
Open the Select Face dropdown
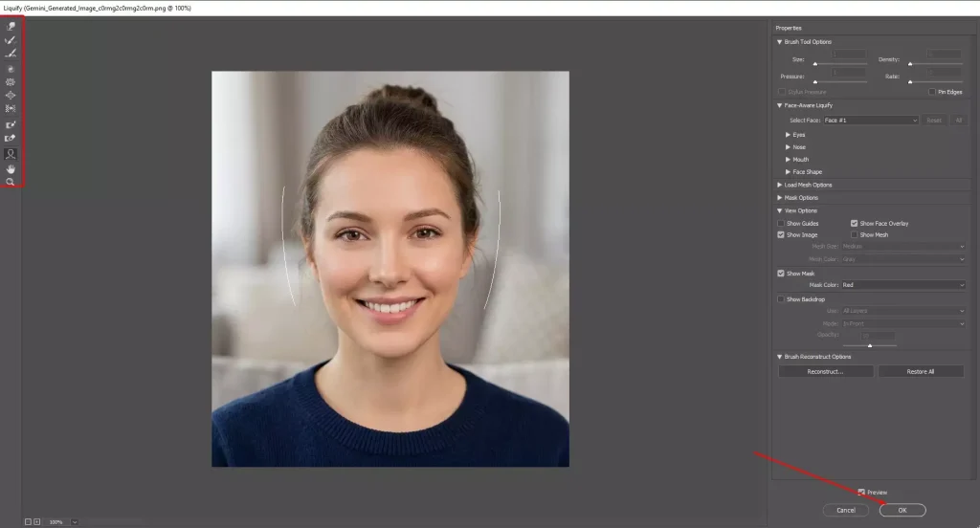click(x=870, y=120)
